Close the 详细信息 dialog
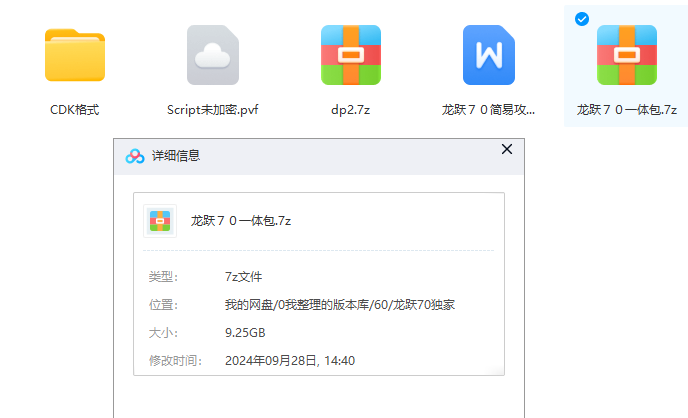Screen dimensions: 688x418 pyautogui.click(x=507, y=149)
